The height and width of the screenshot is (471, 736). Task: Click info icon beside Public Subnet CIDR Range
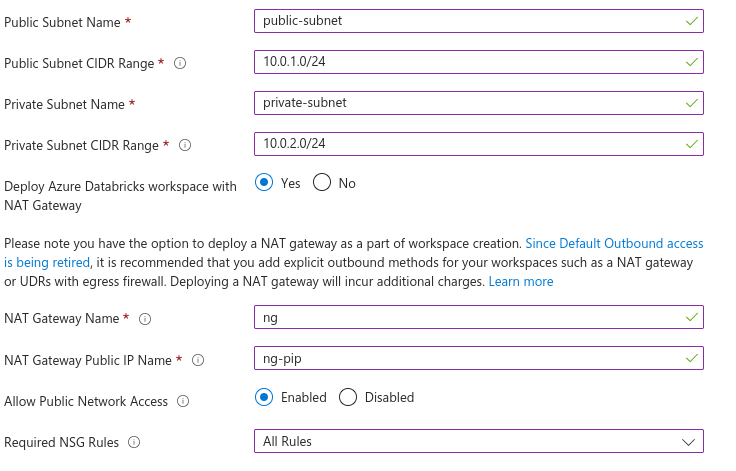[181, 63]
